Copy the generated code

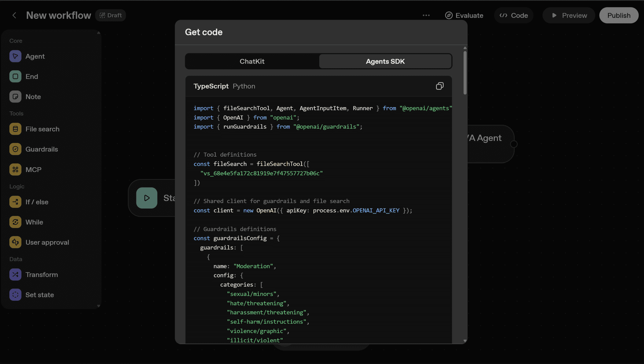point(440,86)
